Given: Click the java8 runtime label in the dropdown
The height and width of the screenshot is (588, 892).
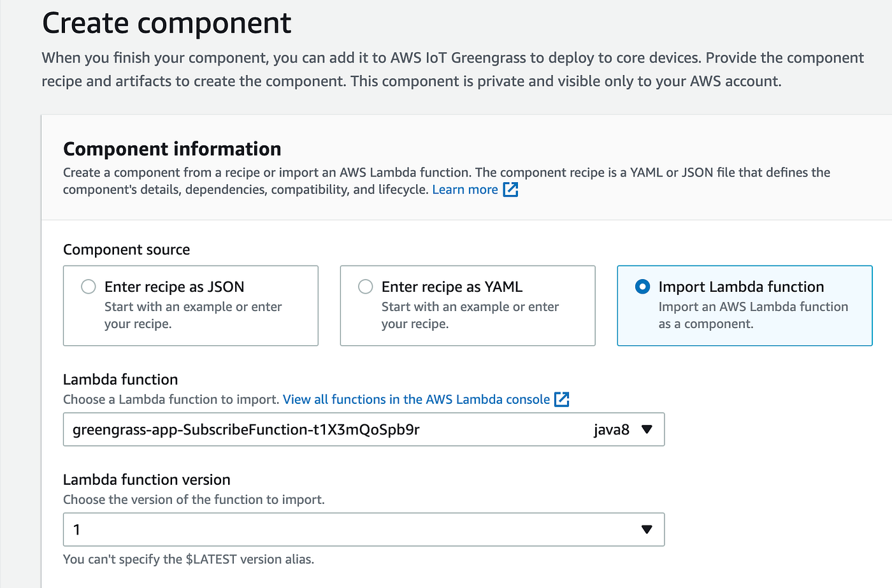Looking at the screenshot, I should (612, 430).
